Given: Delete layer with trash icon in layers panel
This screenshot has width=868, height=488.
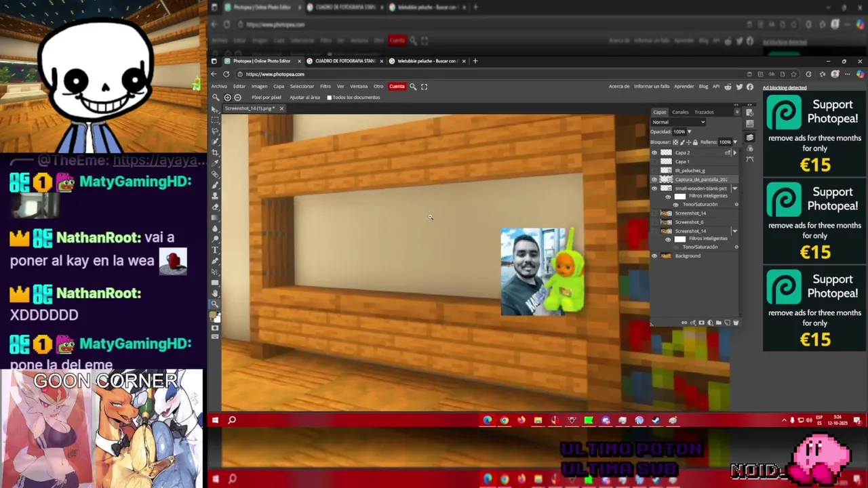Looking at the screenshot, I should point(736,323).
